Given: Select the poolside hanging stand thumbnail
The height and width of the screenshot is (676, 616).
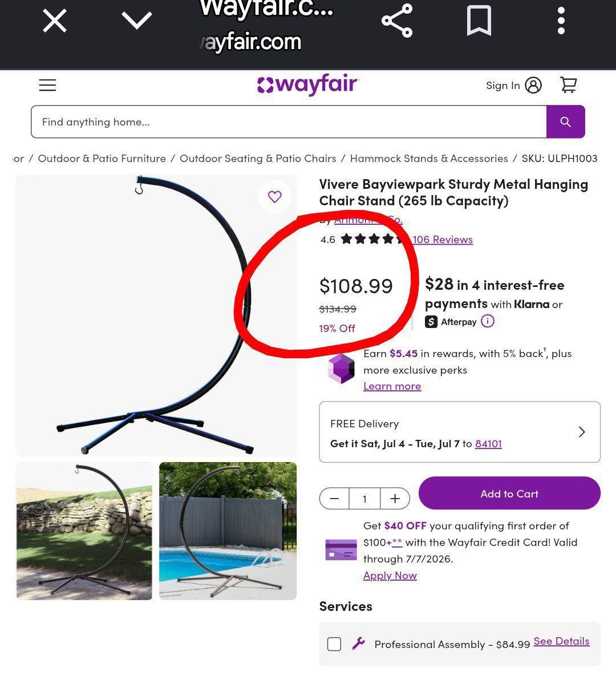Looking at the screenshot, I should 228,531.
